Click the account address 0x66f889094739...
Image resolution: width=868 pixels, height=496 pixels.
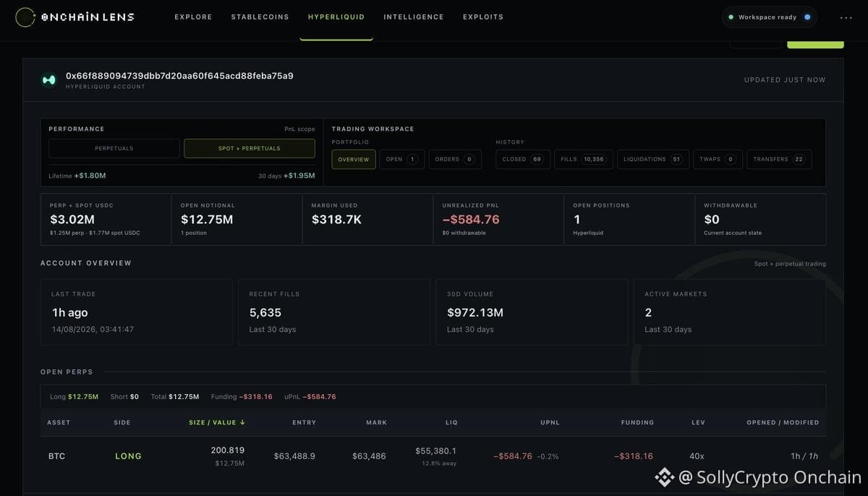click(x=179, y=76)
